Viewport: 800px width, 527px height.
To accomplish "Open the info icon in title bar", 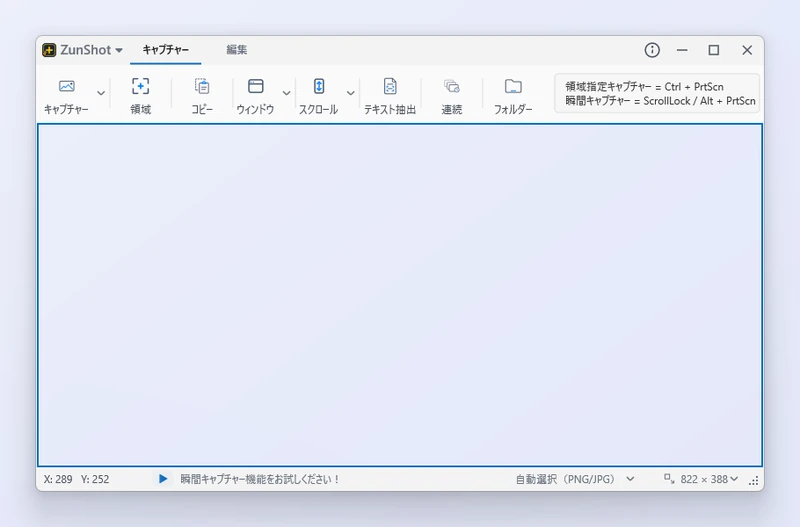I will point(652,50).
